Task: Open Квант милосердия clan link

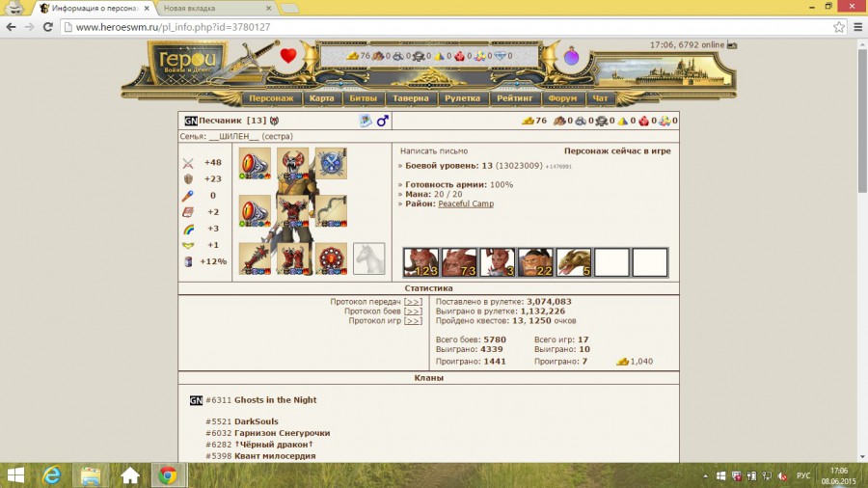Action: click(275, 456)
